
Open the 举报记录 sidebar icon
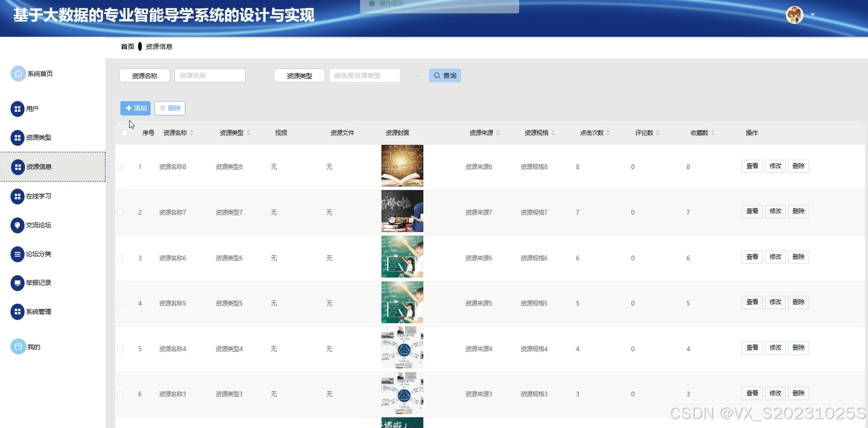[17, 283]
